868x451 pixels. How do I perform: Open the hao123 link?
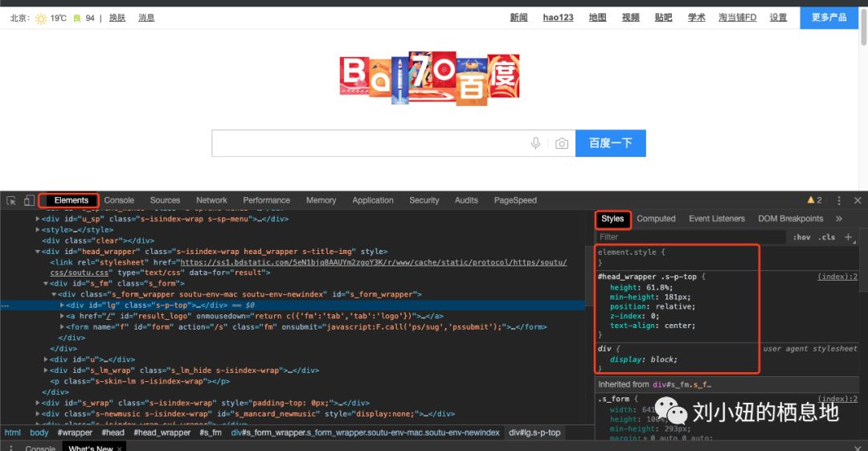558,18
